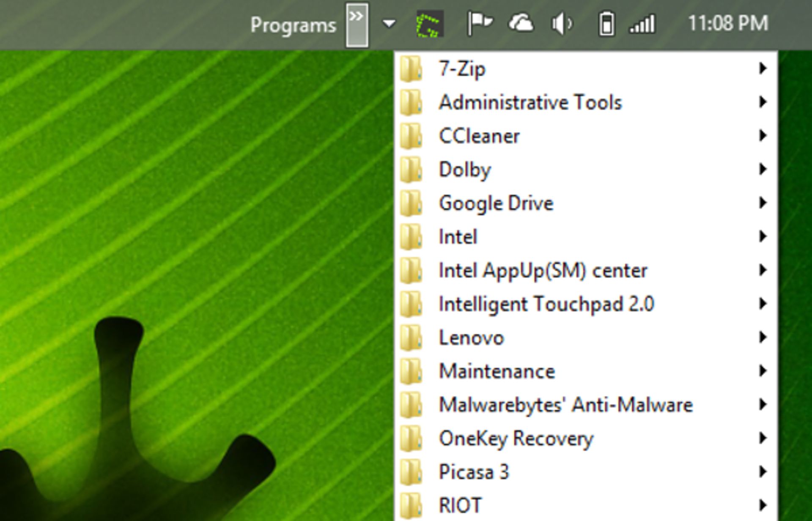Open the green dotted C tray icon
Screen dimensions: 812x521
point(430,24)
